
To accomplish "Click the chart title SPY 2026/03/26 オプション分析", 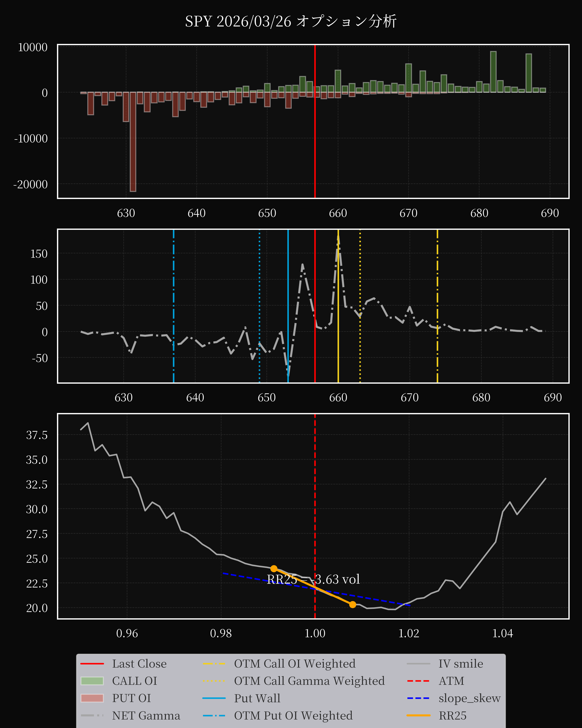I will [x=291, y=21].
